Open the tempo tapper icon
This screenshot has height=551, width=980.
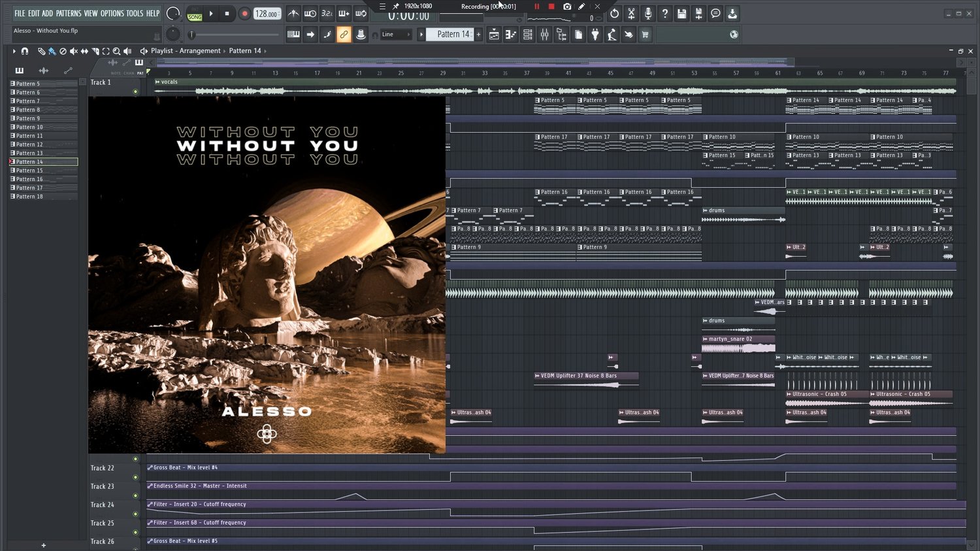[x=612, y=35]
